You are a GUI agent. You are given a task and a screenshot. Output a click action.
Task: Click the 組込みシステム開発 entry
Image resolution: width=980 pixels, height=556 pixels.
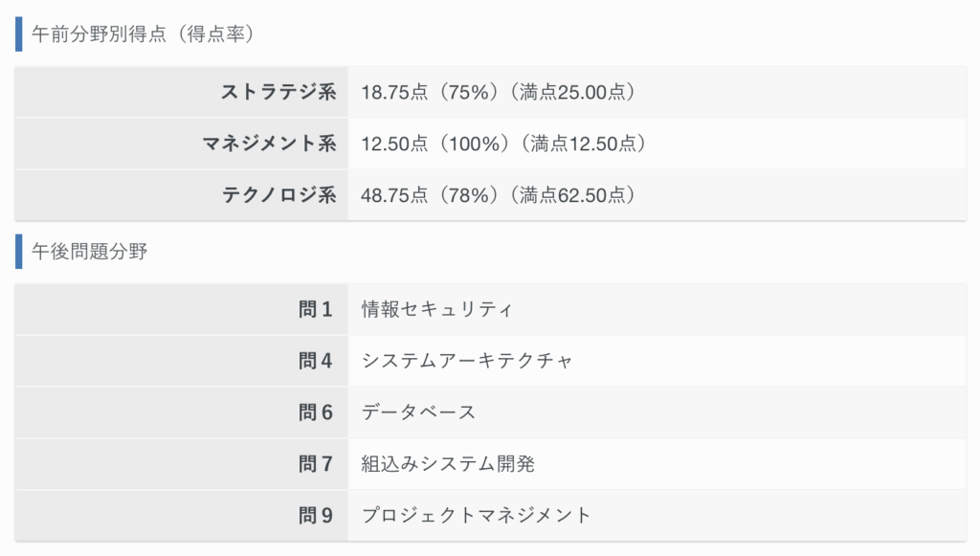[x=448, y=463]
